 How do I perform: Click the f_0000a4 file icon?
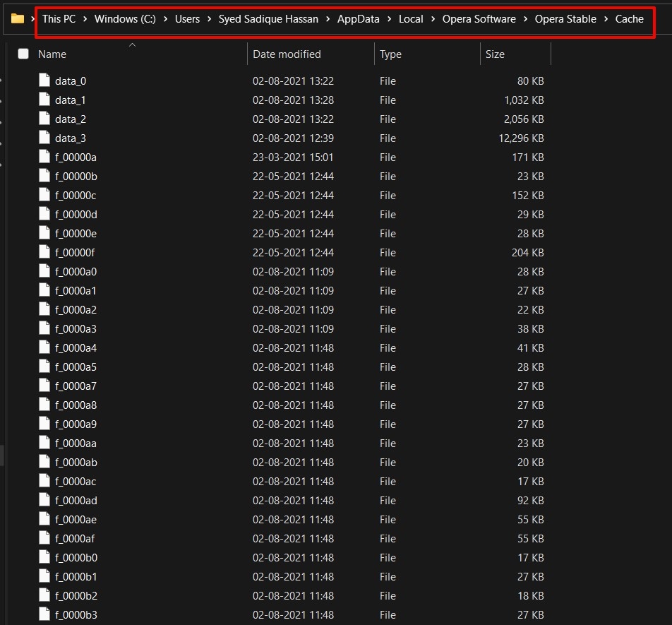44,348
